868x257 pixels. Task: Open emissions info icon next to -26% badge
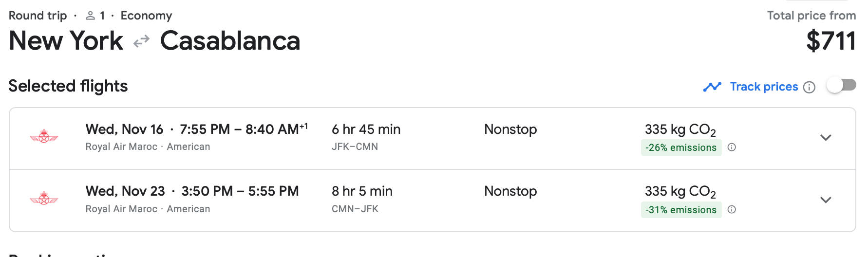732,147
